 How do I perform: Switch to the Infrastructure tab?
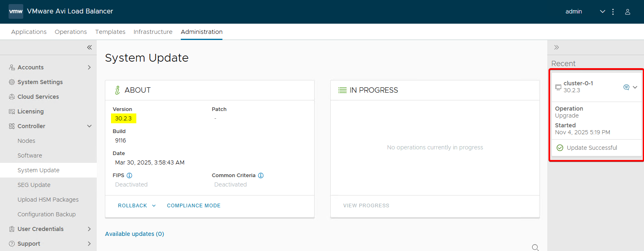153,32
